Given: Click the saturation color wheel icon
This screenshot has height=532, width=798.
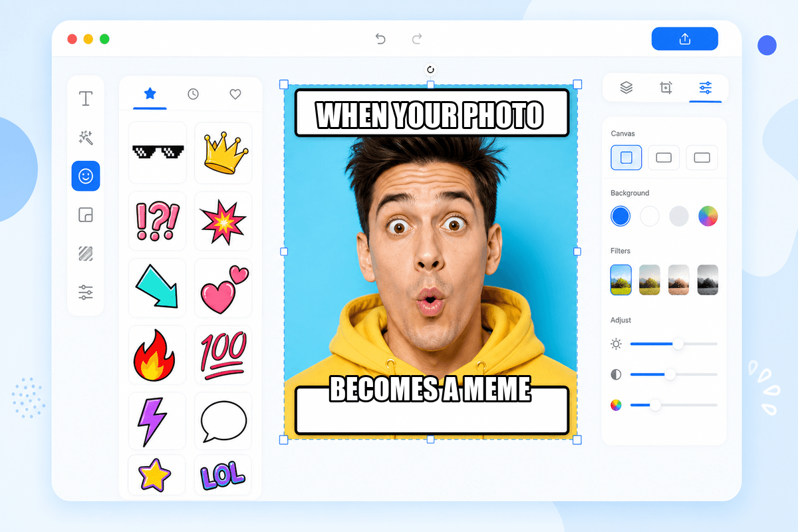Looking at the screenshot, I should pyautogui.click(x=616, y=404).
